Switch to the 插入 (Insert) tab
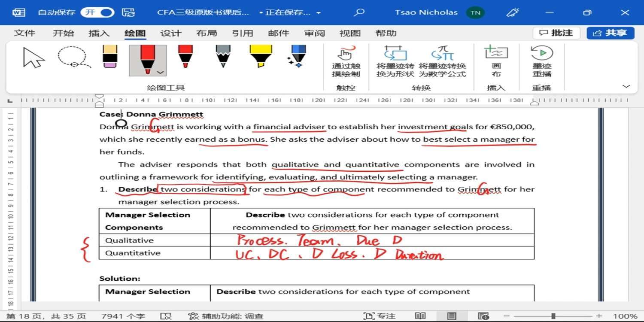Viewport: 644px width, 322px height. 99,33
